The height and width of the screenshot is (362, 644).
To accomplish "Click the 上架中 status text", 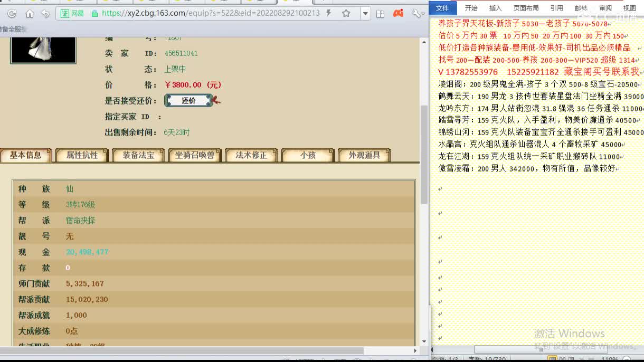I will click(175, 69).
